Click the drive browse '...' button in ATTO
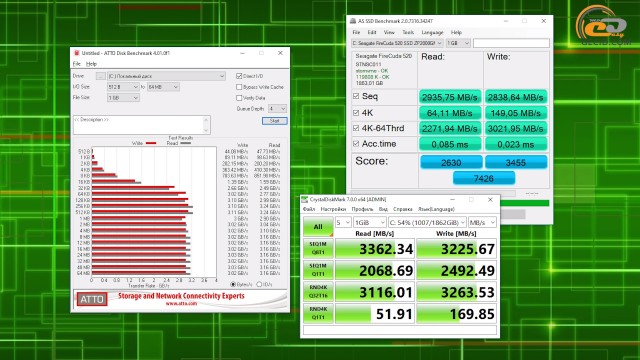Screen dimensions: 640x360 pos(100,76)
